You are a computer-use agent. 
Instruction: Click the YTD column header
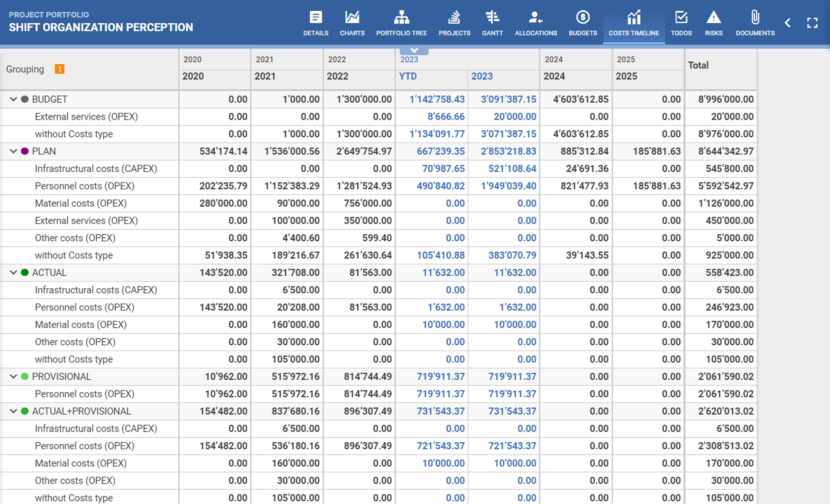tap(407, 76)
